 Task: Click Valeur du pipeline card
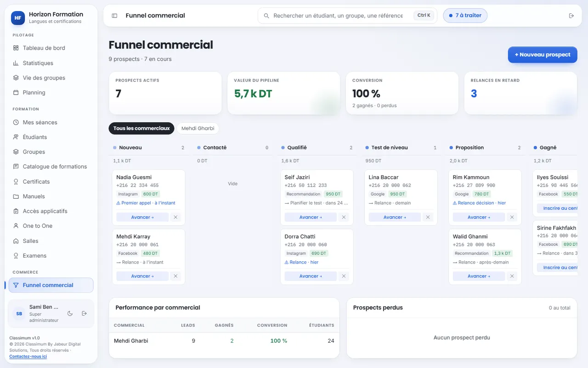[283, 93]
